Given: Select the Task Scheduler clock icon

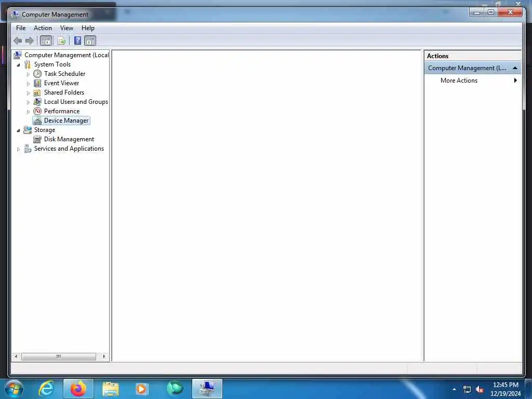Looking at the screenshot, I should [37, 74].
